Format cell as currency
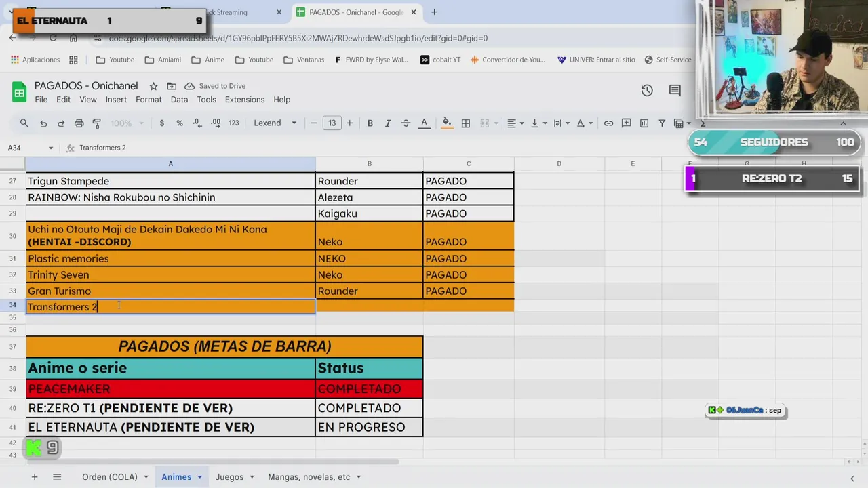Screen dimensions: 868x488 [161, 123]
